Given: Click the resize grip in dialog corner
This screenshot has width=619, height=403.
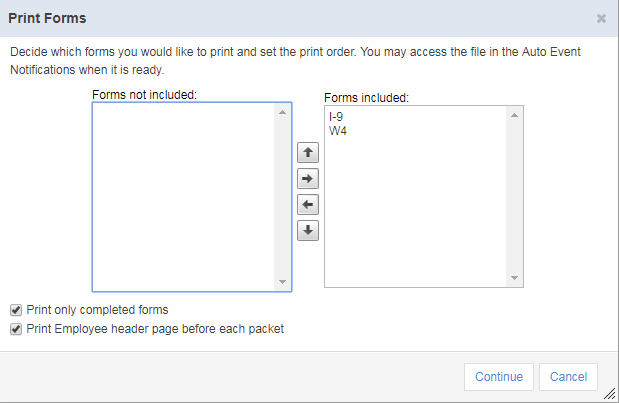Looking at the screenshot, I should tap(609, 394).
